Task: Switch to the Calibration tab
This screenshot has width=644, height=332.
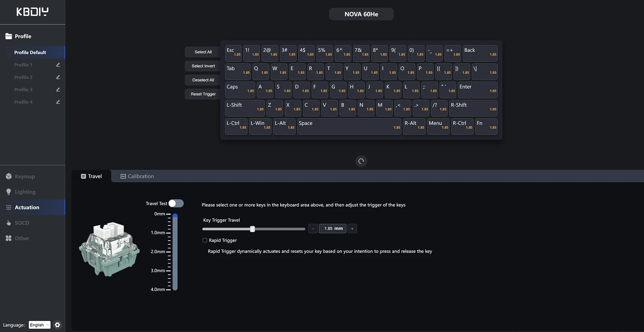Action: pyautogui.click(x=137, y=176)
